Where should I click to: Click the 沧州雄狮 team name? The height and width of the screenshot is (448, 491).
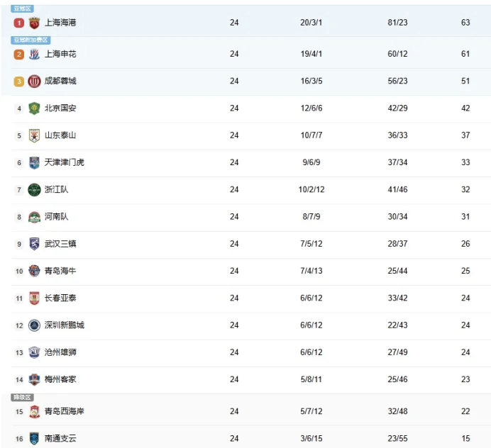[60, 352]
